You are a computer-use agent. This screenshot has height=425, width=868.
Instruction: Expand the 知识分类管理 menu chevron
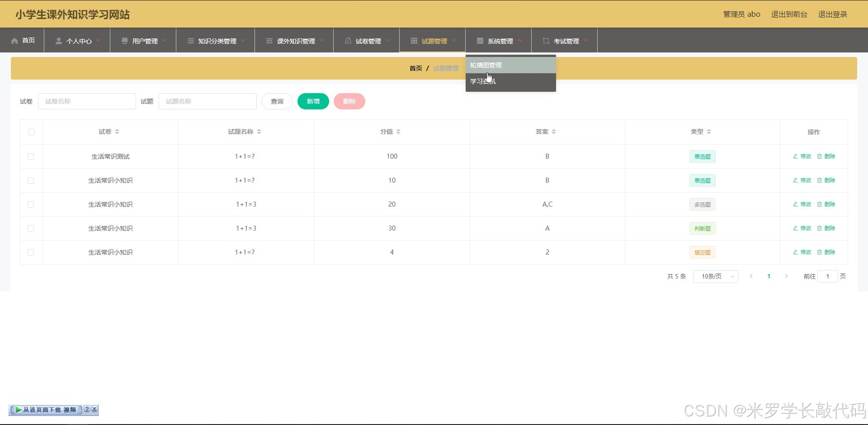(x=243, y=41)
